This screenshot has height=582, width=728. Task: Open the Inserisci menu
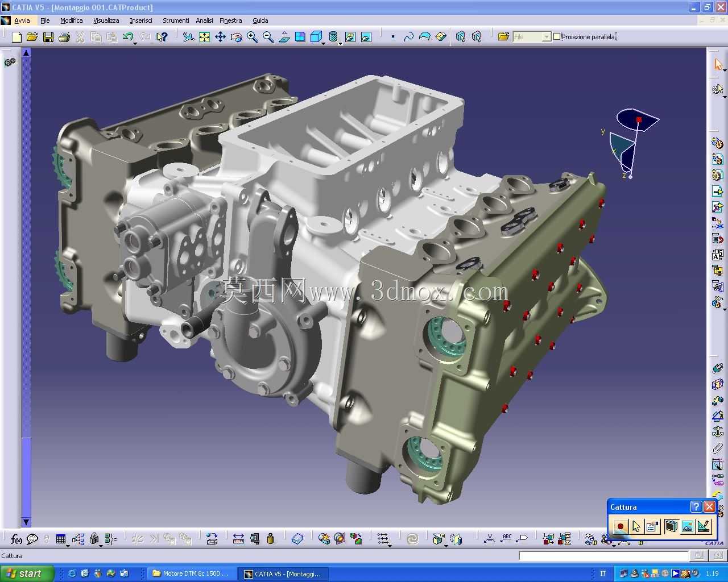pos(141,20)
